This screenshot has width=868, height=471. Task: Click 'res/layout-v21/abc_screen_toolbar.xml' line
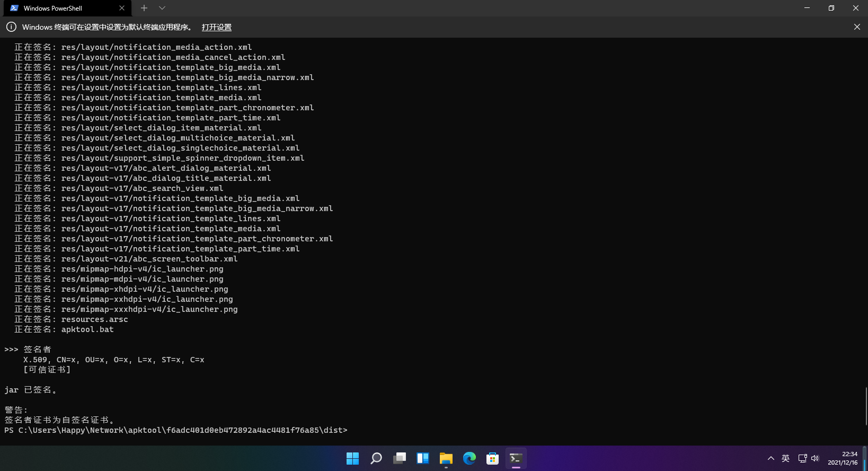(126, 259)
